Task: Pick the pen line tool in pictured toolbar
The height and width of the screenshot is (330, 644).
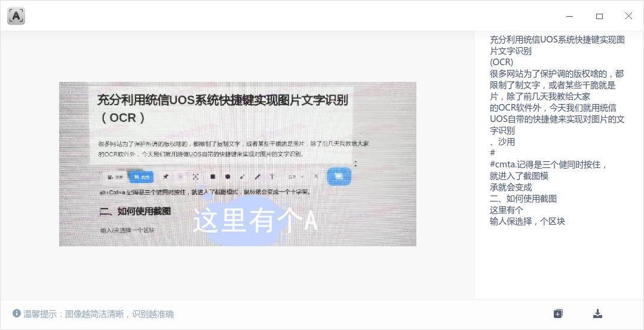Action: tap(257, 177)
